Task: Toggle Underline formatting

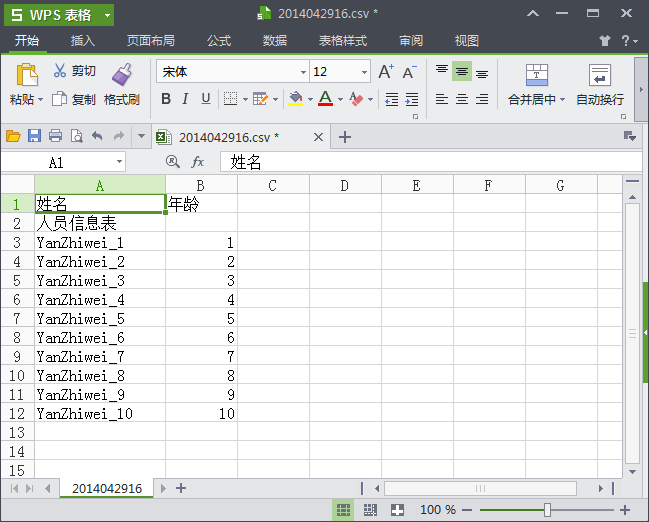Action: tap(206, 99)
